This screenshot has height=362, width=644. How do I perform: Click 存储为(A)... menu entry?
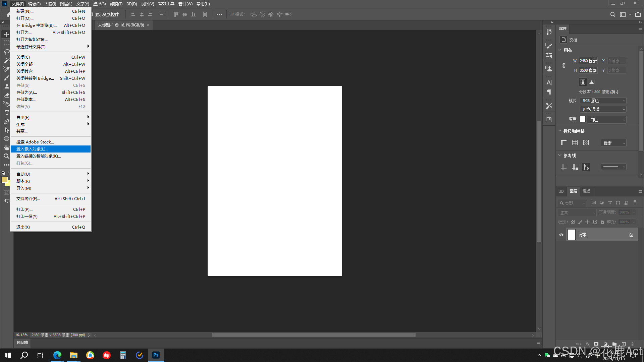[27, 92]
